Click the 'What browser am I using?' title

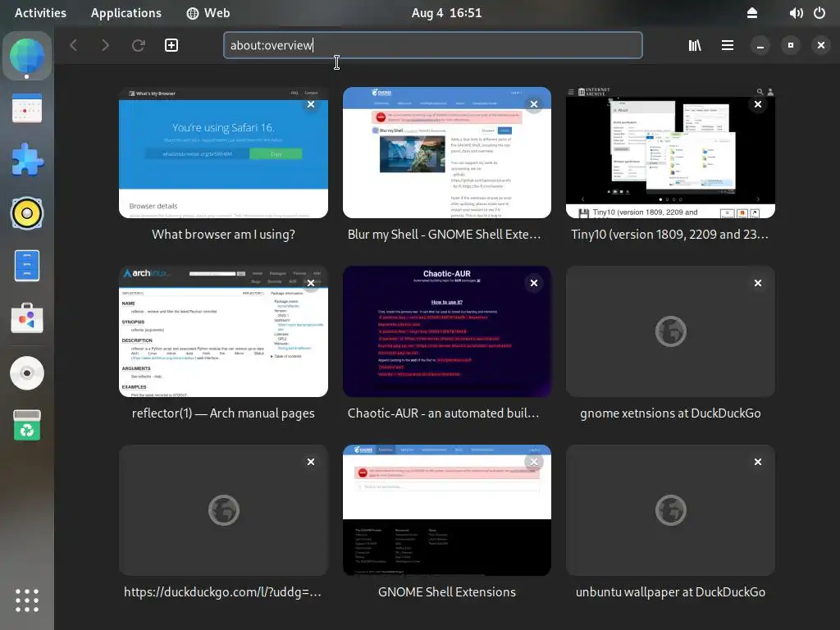223,235
